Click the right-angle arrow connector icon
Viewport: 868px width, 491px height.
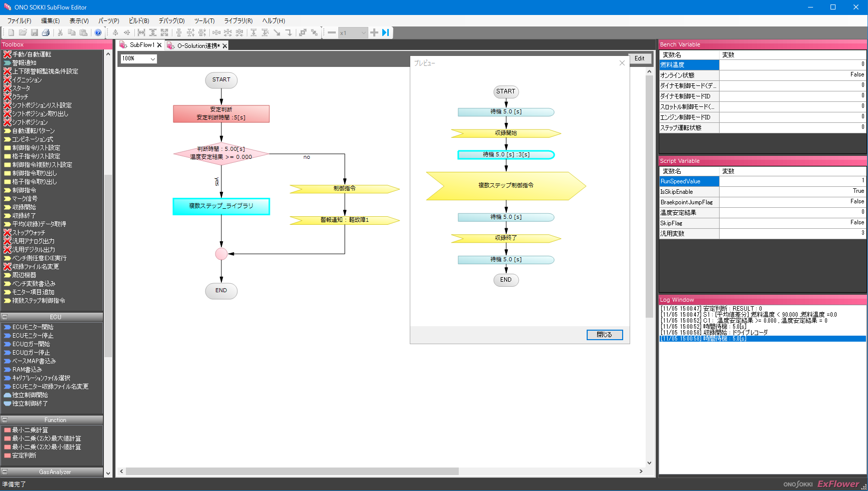[x=288, y=32]
